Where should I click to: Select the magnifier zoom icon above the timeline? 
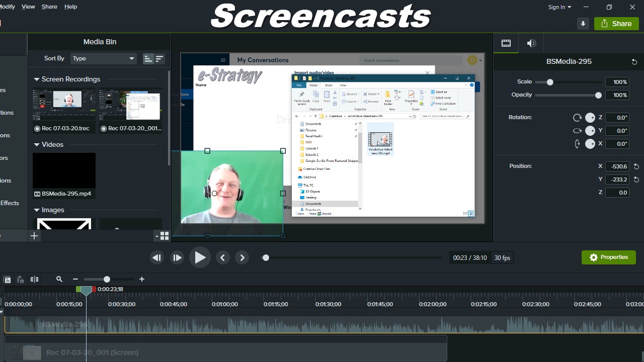tap(59, 279)
